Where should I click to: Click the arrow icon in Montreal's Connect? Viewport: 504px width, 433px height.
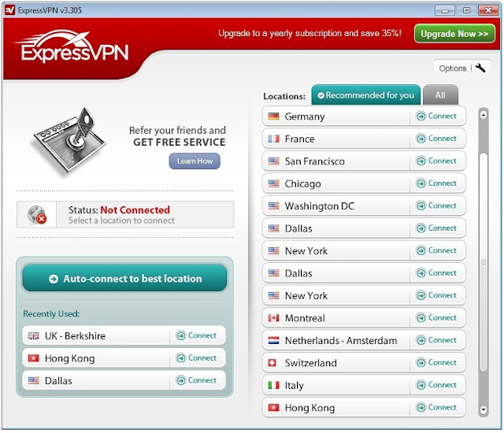click(421, 318)
